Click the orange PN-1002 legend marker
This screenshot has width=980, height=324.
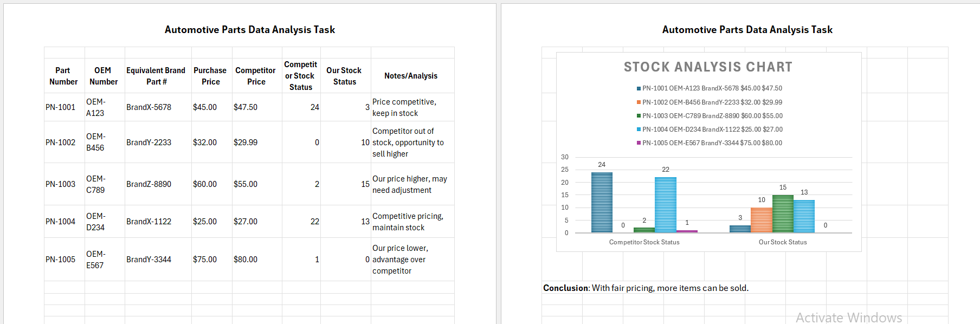click(x=639, y=102)
